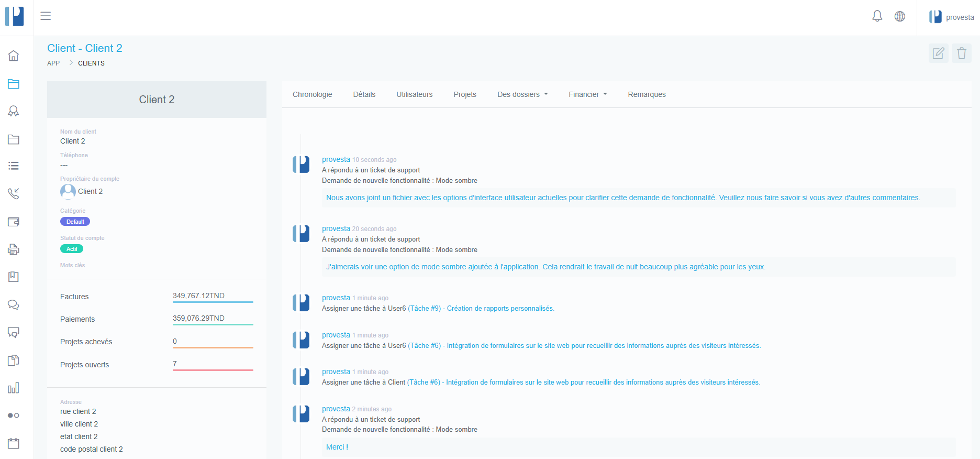980x459 pixels.
Task: Go to home via sidebar house icon
Action: [14, 56]
